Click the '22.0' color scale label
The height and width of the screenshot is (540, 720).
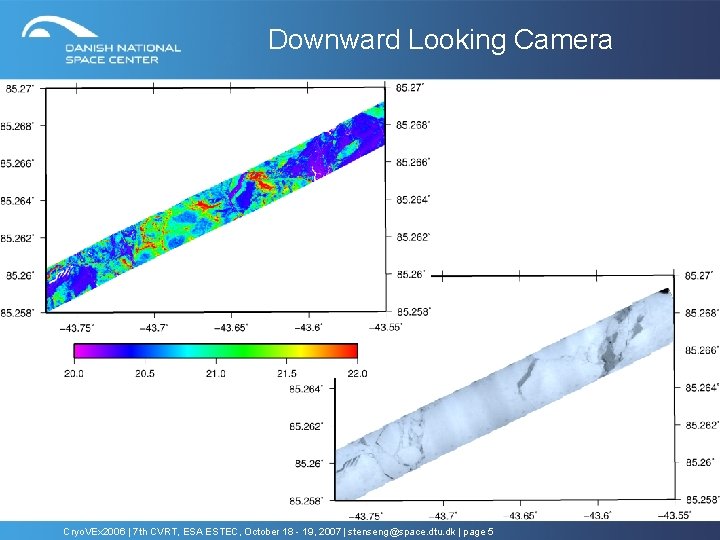click(357, 374)
